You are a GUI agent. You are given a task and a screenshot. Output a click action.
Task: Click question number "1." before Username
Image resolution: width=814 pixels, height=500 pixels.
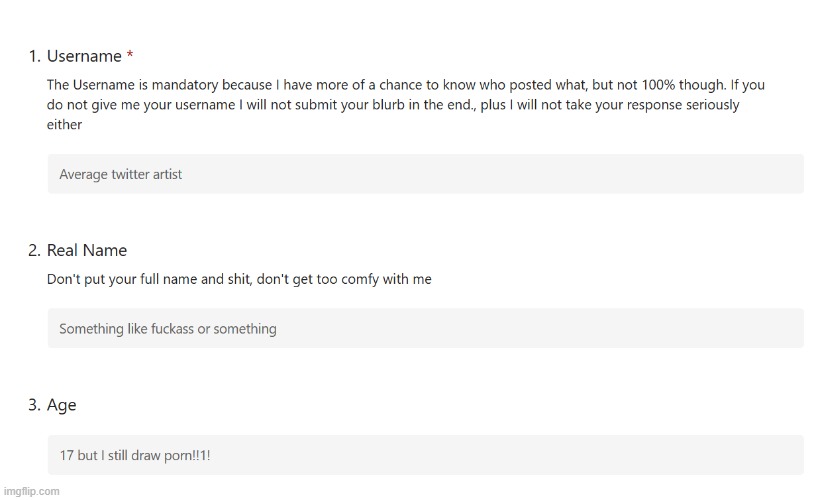coord(35,56)
